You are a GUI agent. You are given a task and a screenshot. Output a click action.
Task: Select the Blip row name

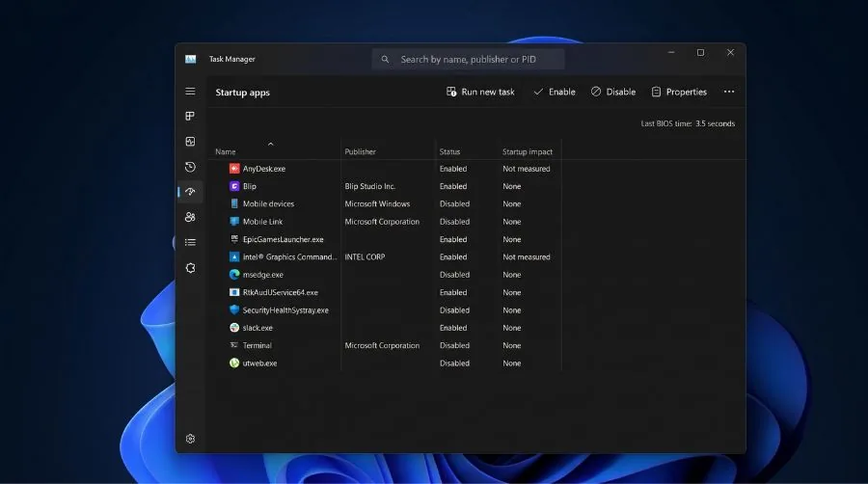(x=250, y=186)
